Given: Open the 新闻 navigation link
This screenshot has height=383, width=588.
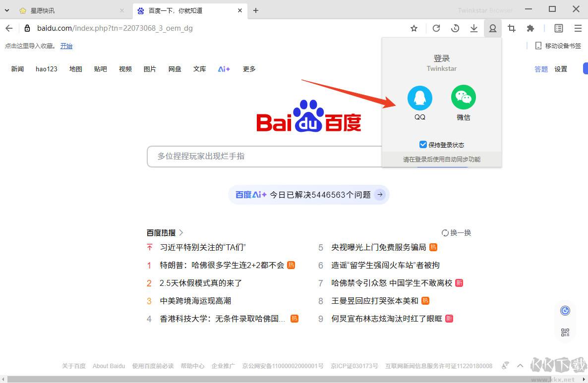Looking at the screenshot, I should pos(17,69).
